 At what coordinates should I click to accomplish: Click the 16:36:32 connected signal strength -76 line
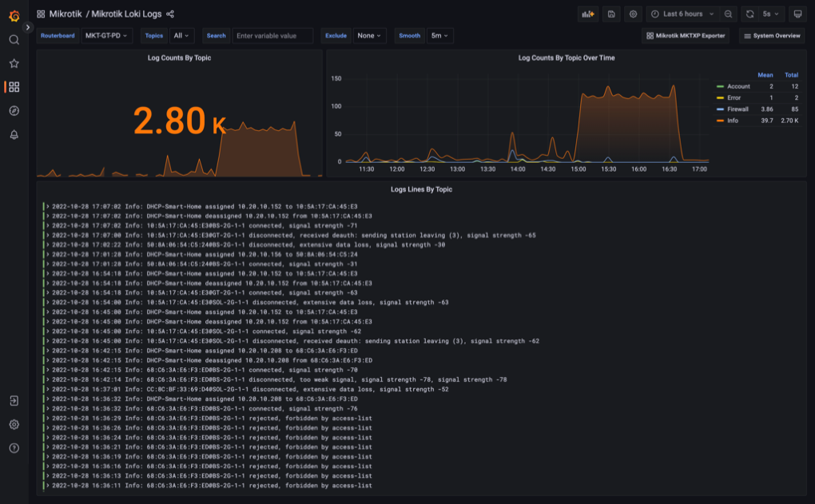[x=205, y=408]
